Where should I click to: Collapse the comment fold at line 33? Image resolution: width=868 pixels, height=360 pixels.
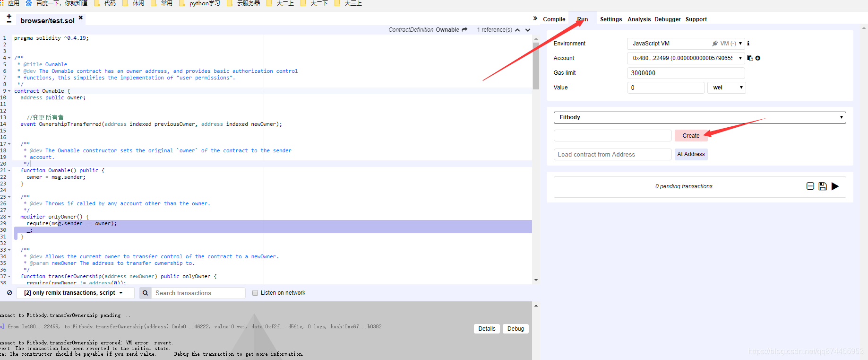click(9, 250)
